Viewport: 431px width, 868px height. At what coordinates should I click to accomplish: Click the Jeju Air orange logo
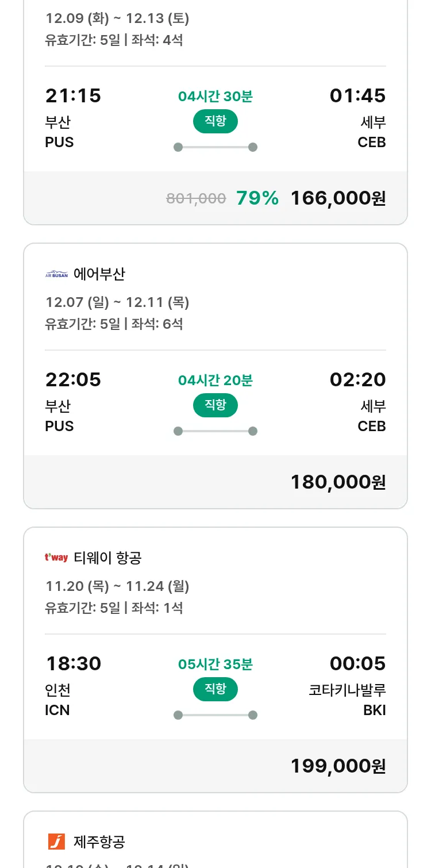56,842
